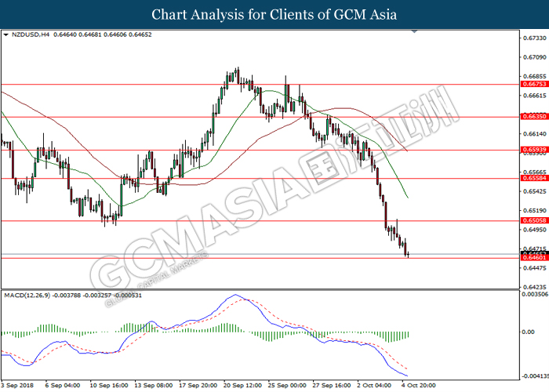Viewport: 549px width, 392px height.
Task: Click the 0.67090 price axis value
Action: coord(534,57)
